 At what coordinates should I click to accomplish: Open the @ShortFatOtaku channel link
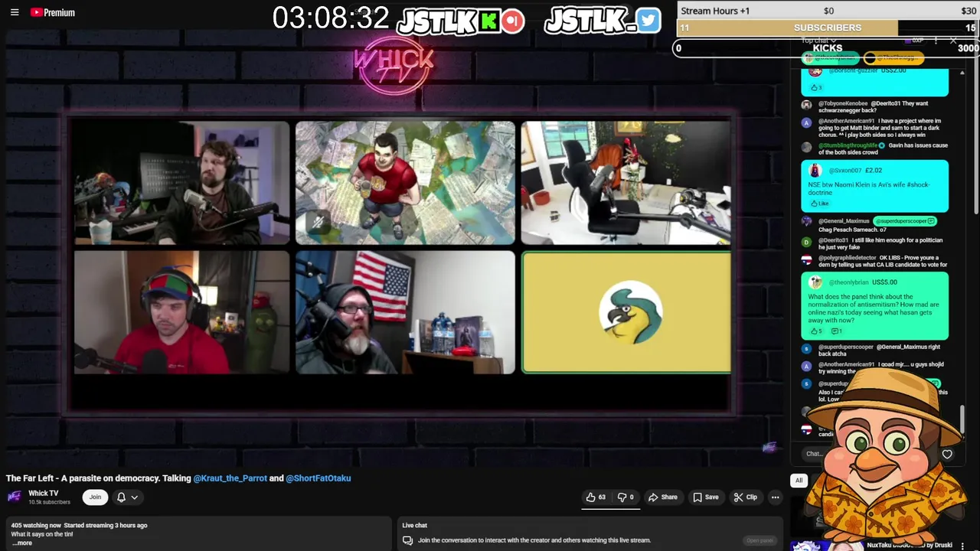[318, 478]
